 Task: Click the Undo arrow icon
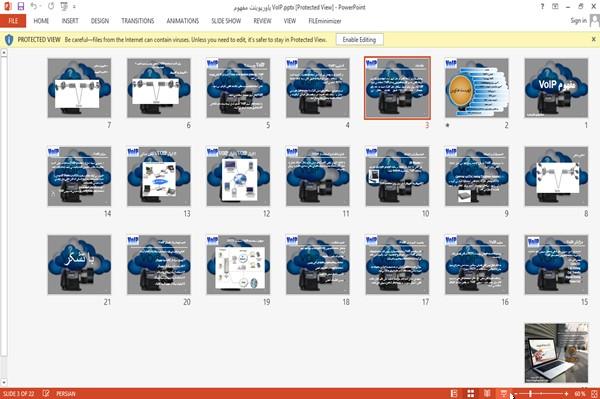(x=33, y=6)
